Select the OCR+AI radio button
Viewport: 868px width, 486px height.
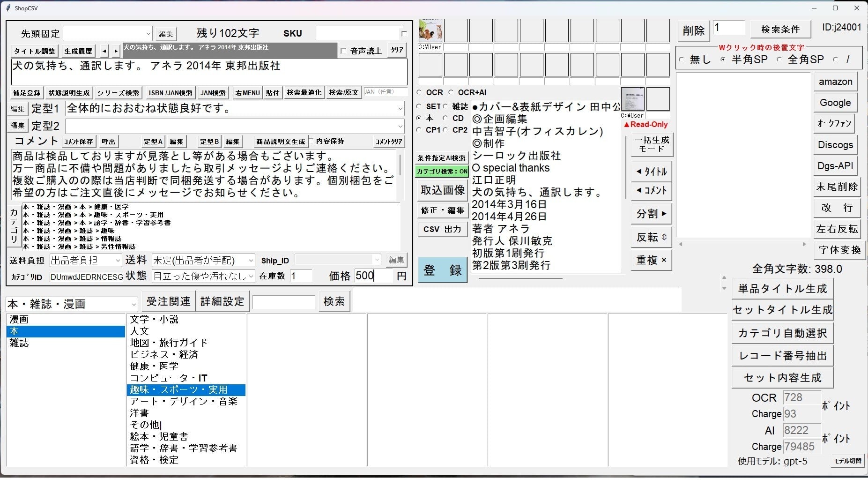coord(451,93)
